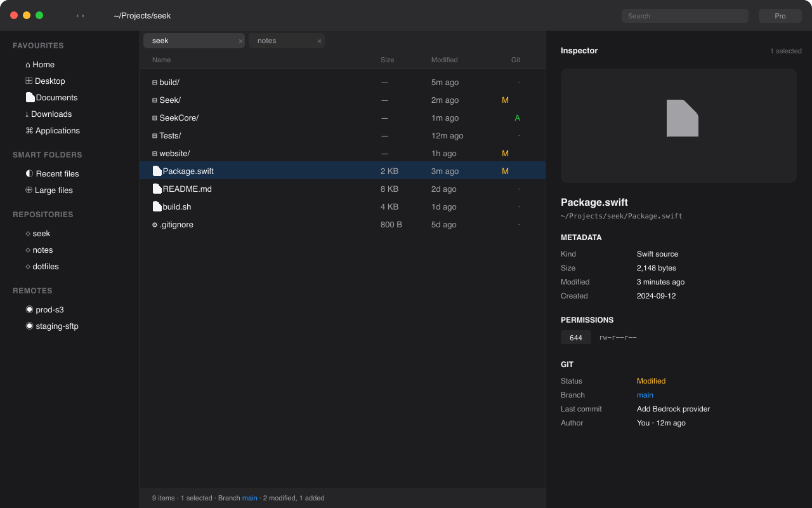Viewport: 812px width, 508px height.
Task: Select the Seek/ folder row
Action: click(343, 100)
